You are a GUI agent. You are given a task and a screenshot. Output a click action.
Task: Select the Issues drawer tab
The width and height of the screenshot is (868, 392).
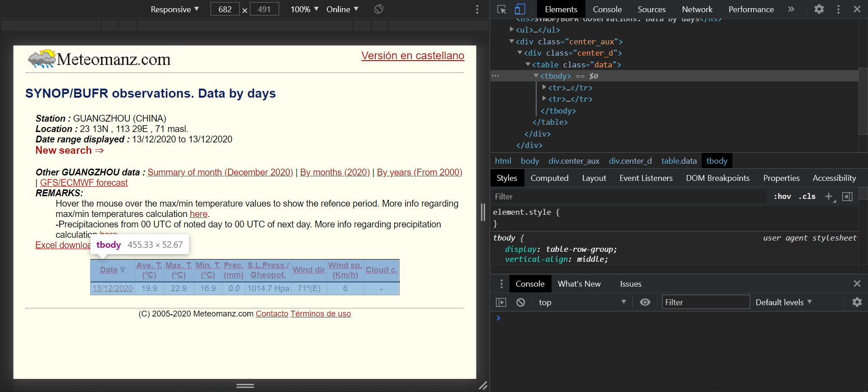(631, 283)
